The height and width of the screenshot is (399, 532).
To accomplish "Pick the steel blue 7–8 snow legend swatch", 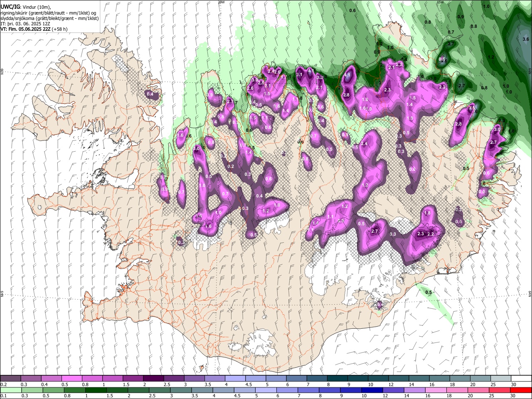I will point(317,379).
